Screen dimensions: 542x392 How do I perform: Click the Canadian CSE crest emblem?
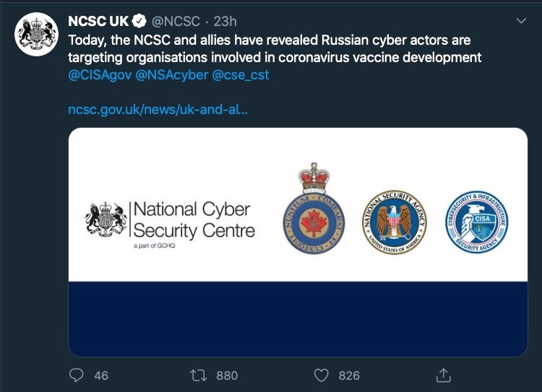coord(314,209)
